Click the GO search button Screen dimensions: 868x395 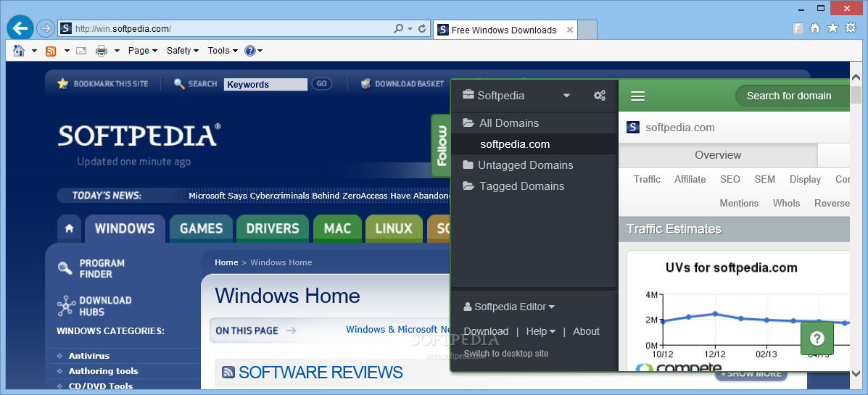tap(322, 83)
